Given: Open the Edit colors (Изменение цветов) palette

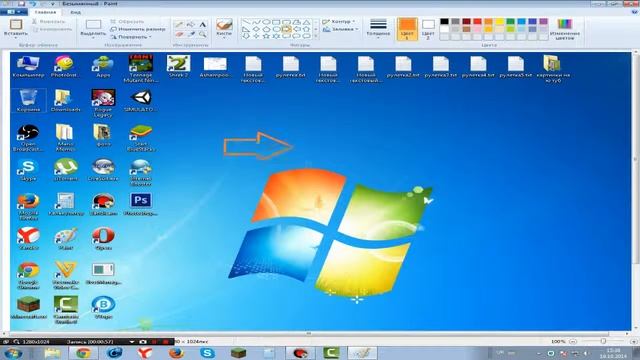Looking at the screenshot, I should (x=564, y=29).
